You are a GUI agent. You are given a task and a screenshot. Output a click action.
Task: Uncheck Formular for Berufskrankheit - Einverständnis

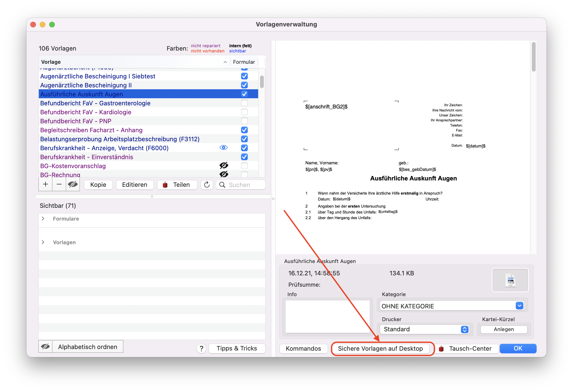click(x=244, y=157)
